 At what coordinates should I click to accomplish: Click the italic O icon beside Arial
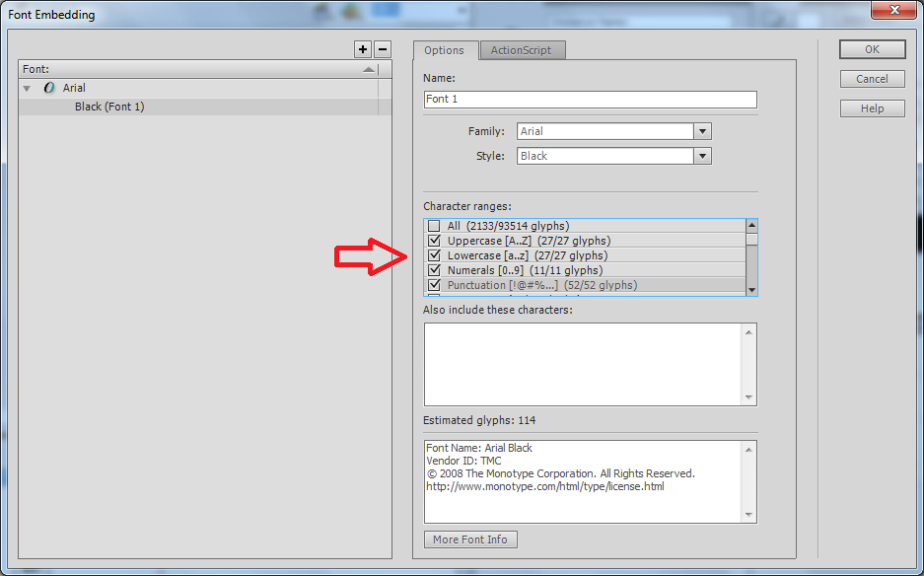point(49,88)
